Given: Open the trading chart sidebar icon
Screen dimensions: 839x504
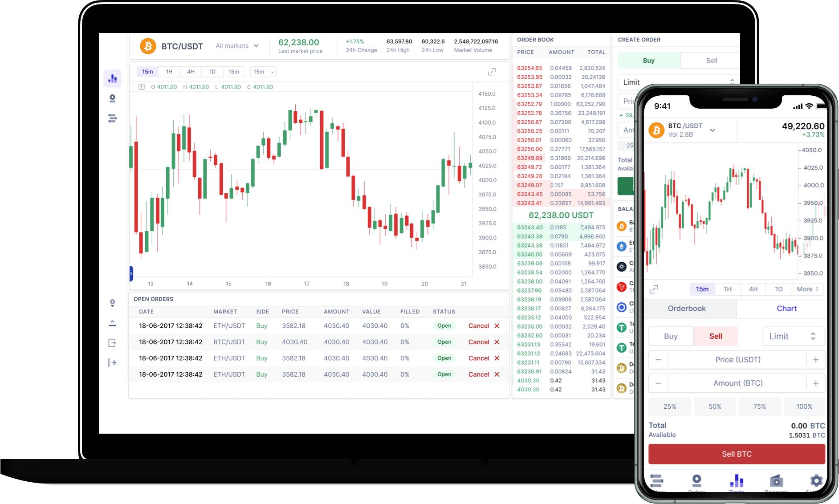Looking at the screenshot, I should click(x=112, y=78).
